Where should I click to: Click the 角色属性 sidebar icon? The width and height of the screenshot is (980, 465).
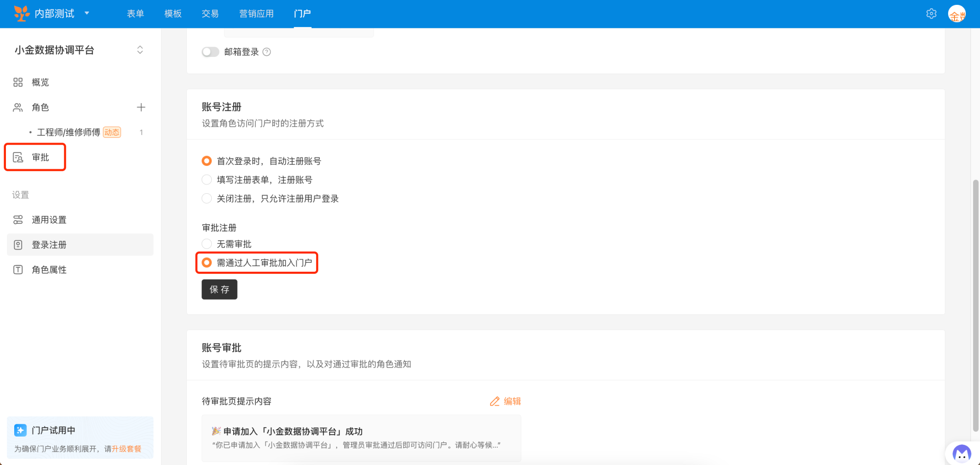coord(18,270)
